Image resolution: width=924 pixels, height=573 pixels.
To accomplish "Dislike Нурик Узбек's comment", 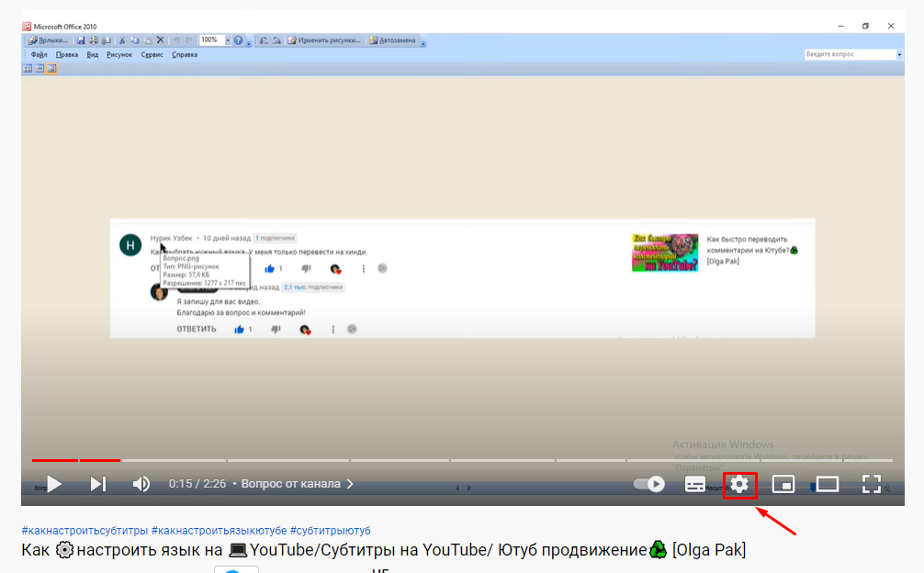I will [306, 268].
